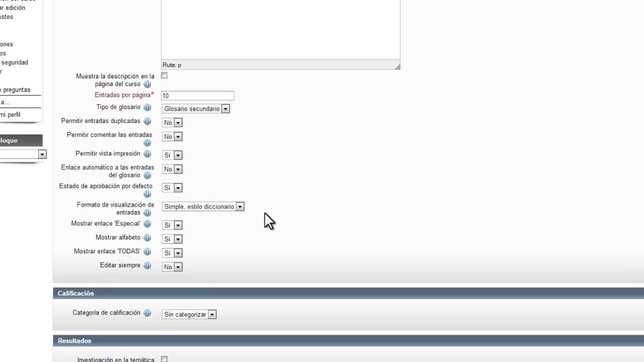Open help icon for Mostrar alfabeto

click(147, 238)
